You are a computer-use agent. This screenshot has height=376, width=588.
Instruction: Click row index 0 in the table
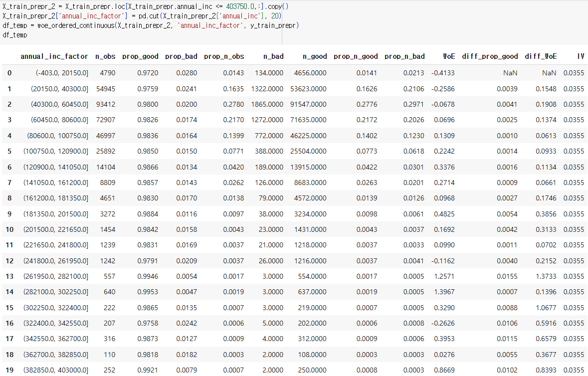(9, 73)
